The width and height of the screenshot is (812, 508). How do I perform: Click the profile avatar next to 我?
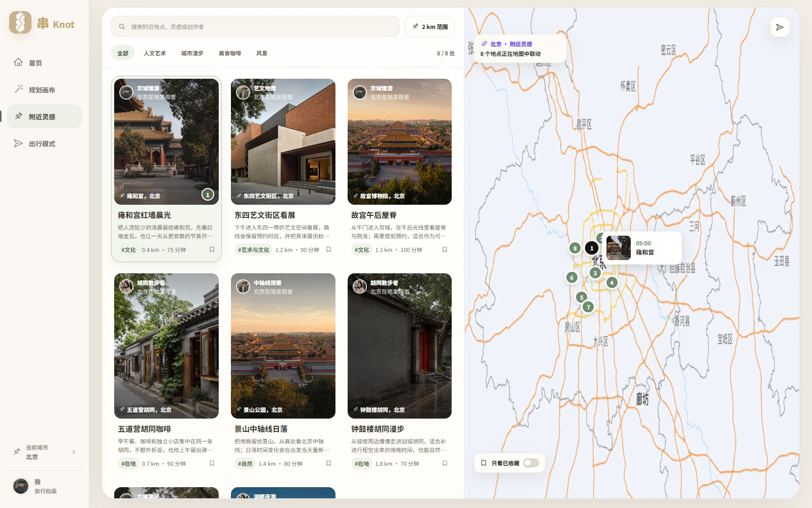coord(21,486)
